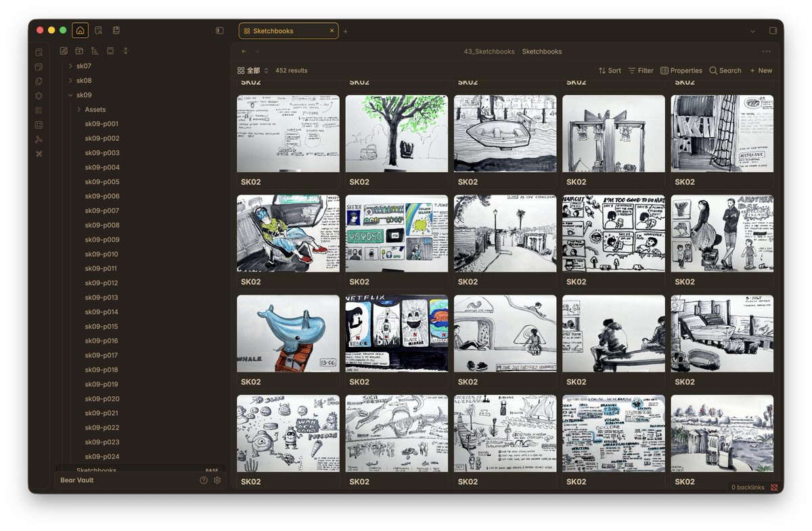Open the Sort options

(610, 70)
